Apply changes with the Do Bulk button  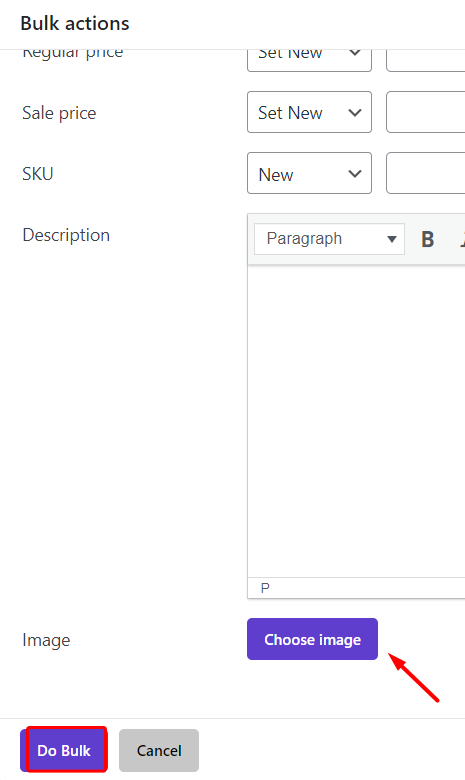point(64,750)
